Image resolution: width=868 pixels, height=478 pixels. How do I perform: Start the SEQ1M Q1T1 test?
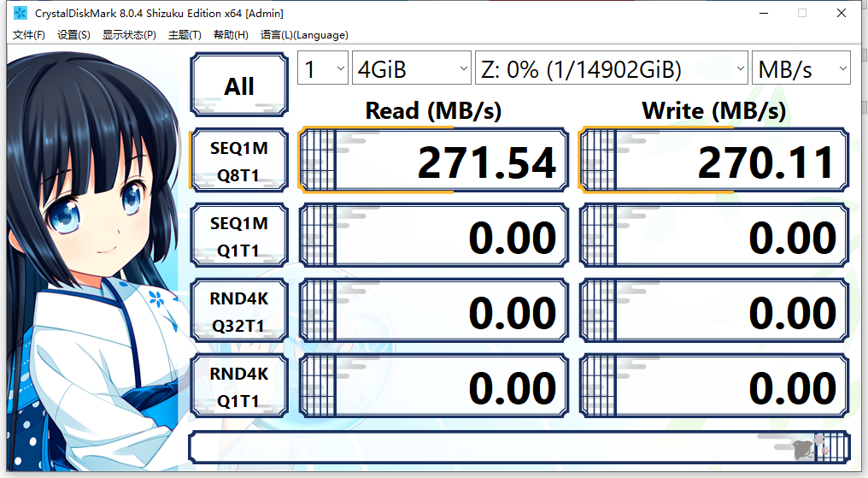[239, 236]
